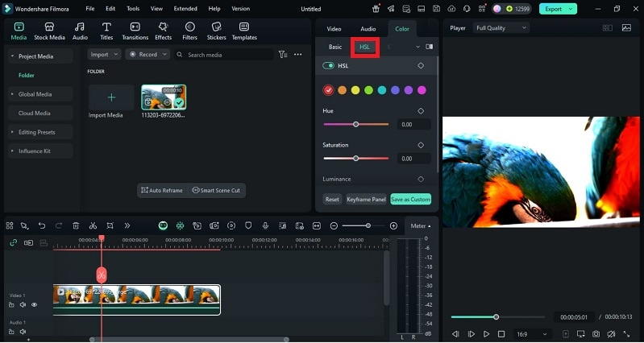Click the crop icon in timeline toolbar
Image resolution: width=644 pixels, height=343 pixels.
(x=110, y=225)
